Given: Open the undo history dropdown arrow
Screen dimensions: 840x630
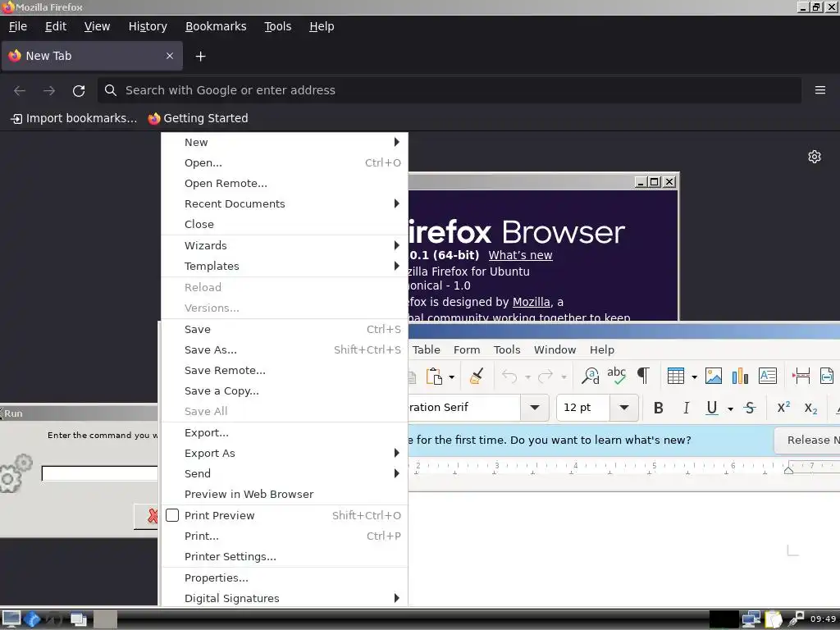Looking at the screenshot, I should [x=527, y=377].
